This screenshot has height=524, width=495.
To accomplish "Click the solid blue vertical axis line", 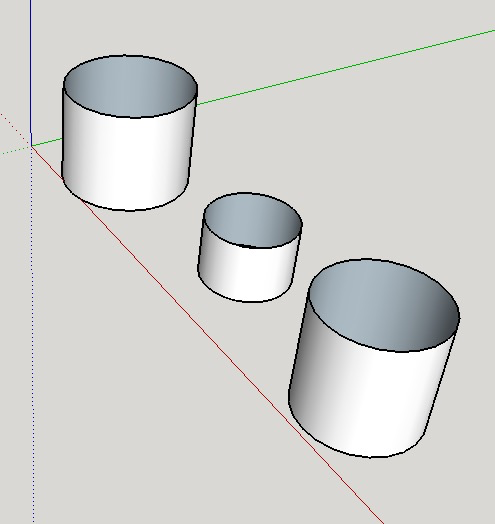I will click(31, 72).
